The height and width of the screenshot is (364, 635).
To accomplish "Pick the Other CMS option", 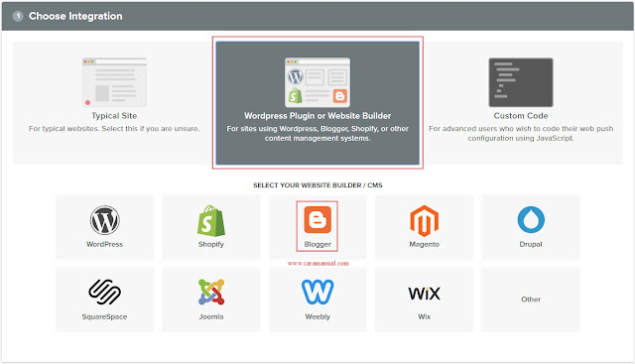I will point(531,300).
